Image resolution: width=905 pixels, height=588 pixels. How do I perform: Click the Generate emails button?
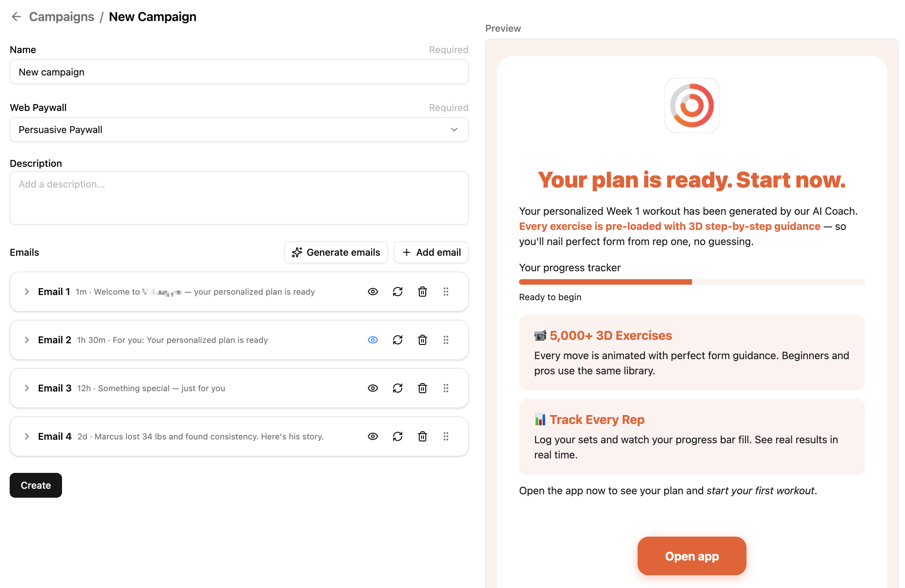(x=336, y=252)
